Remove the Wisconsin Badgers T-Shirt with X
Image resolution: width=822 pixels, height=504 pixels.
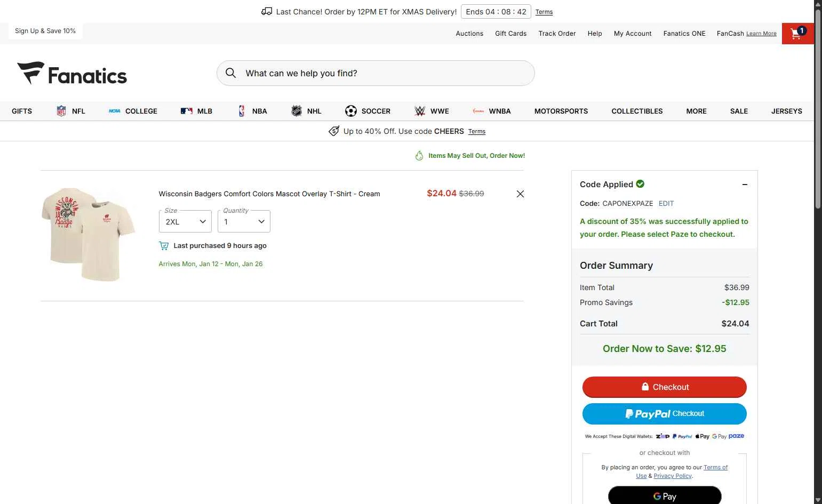[520, 194]
